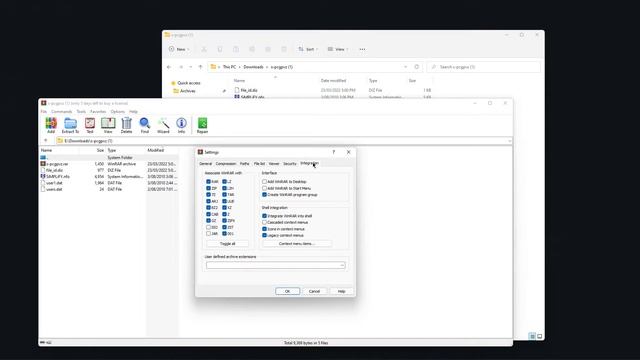Open the General tab in Settings
This screenshot has height=360, width=640.
click(x=205, y=164)
